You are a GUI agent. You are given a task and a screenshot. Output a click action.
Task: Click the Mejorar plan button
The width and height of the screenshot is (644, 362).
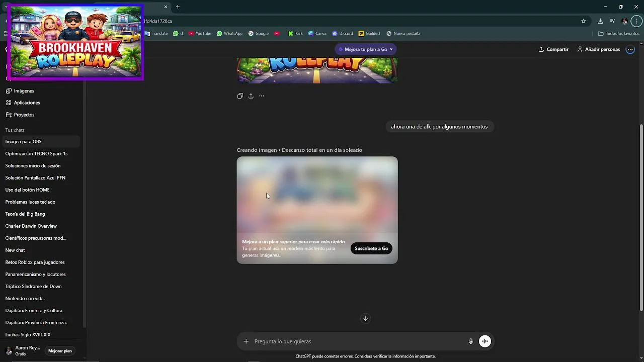pos(60,351)
